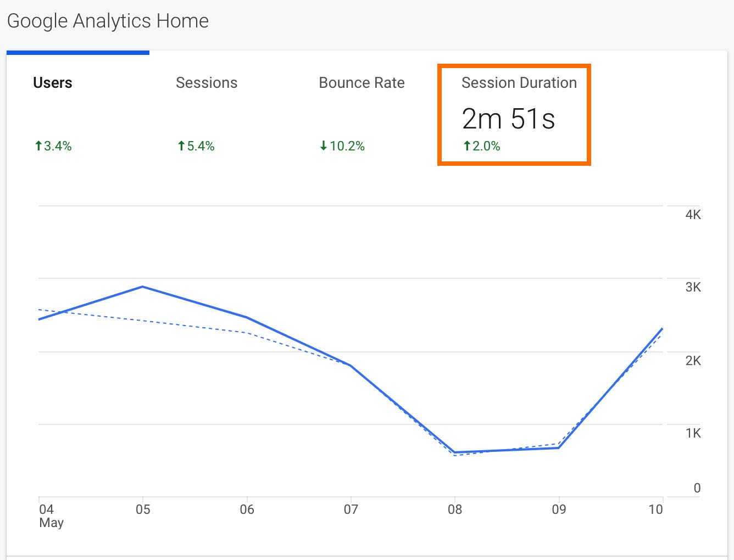Click the 06 date axis label
This screenshot has height=560, width=734.
tap(247, 509)
